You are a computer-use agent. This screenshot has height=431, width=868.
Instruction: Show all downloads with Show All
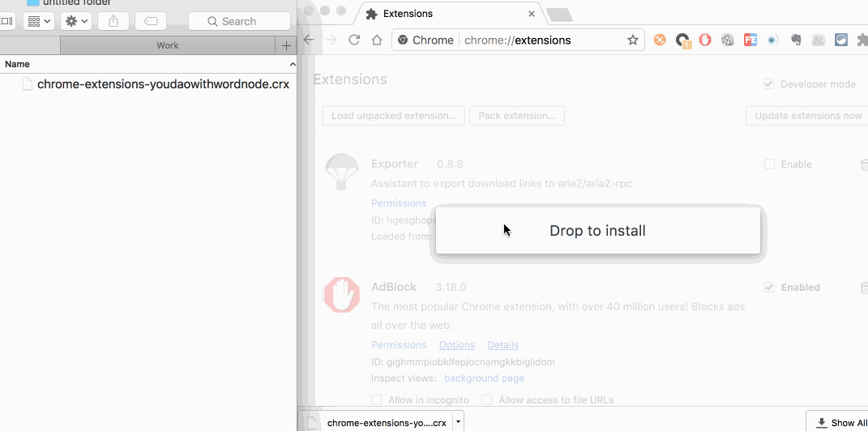[837, 423]
